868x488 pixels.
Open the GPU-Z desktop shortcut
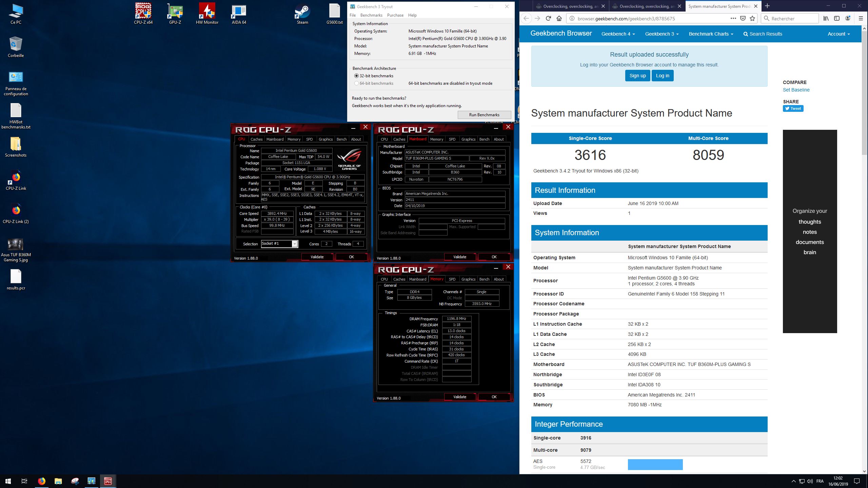coord(175,14)
